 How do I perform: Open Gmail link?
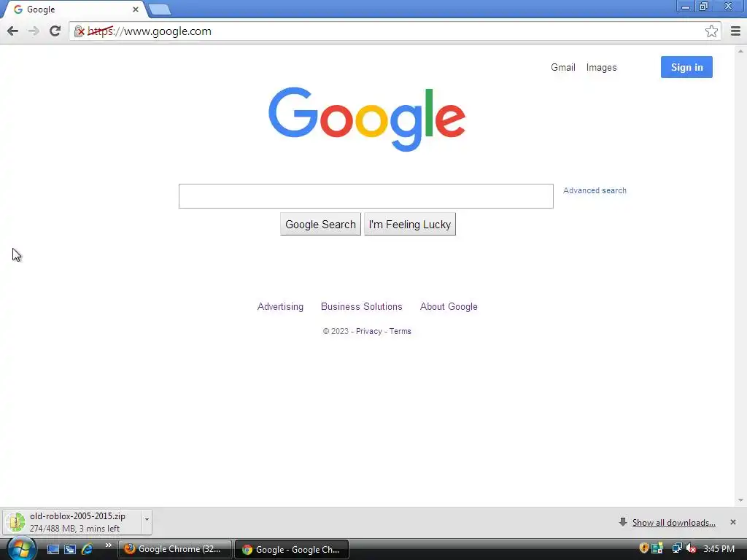click(x=562, y=67)
